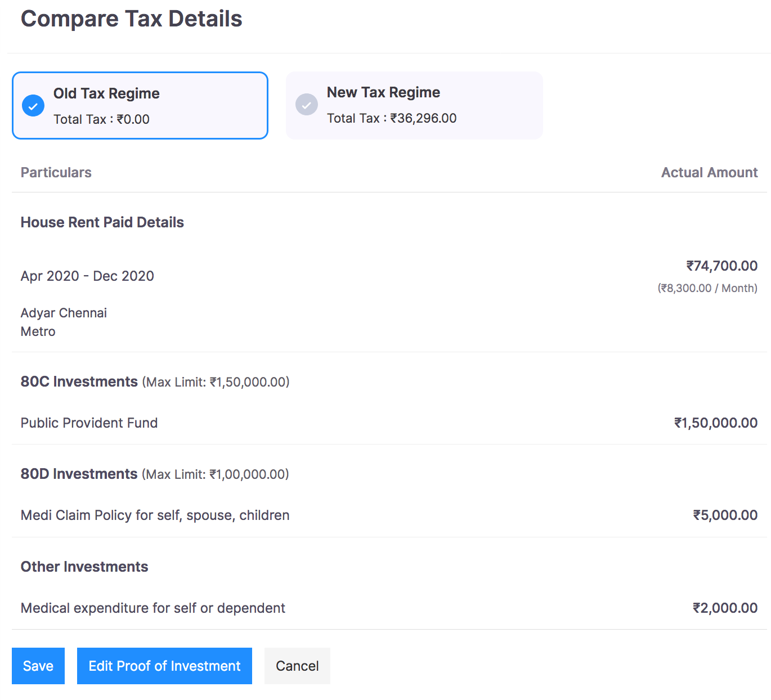Cancel the tax comparison
Viewport: 771px width, 700px height.
297,666
